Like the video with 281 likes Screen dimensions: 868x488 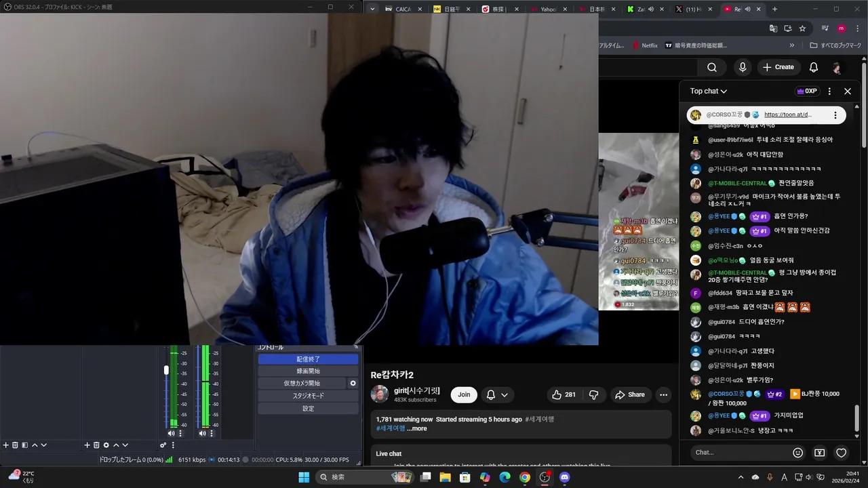point(564,394)
